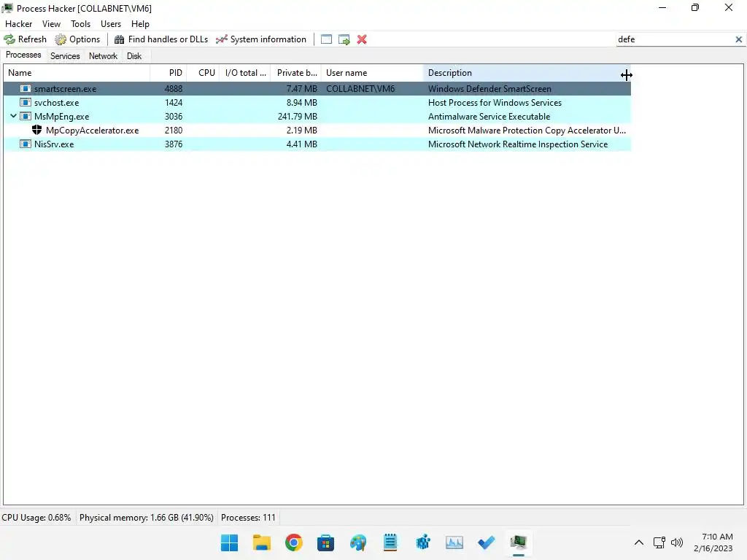Image resolution: width=747 pixels, height=560 pixels.
Task: Show hidden system tray icons
Action: pos(639,542)
